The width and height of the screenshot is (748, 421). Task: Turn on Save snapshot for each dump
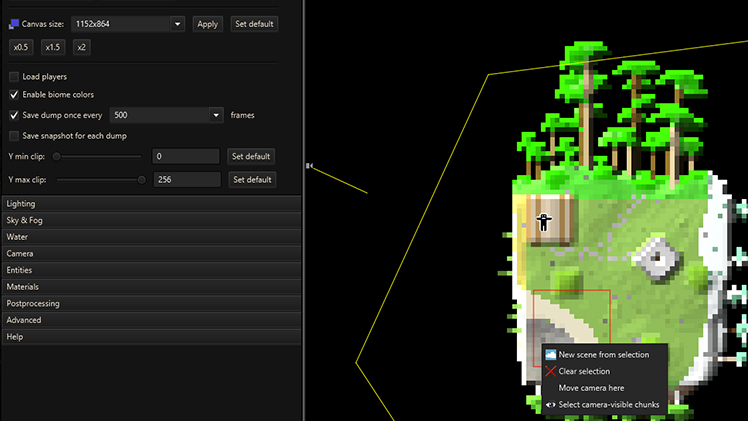(x=14, y=136)
